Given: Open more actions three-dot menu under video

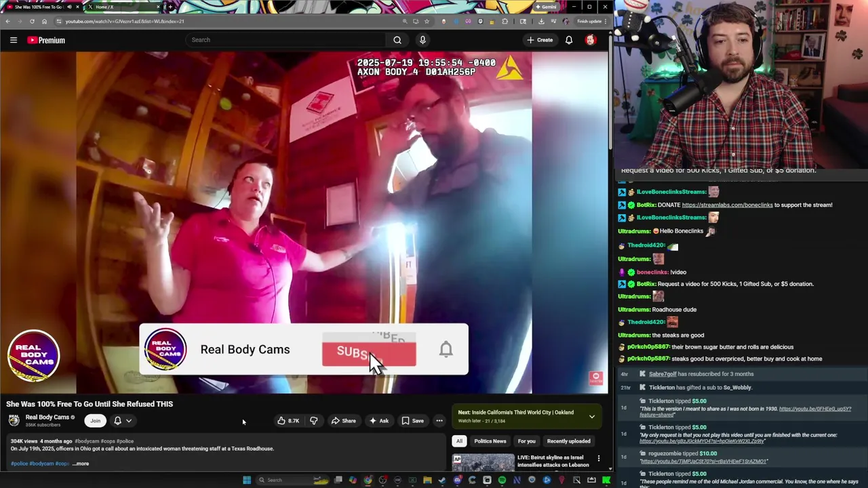Looking at the screenshot, I should [439, 421].
